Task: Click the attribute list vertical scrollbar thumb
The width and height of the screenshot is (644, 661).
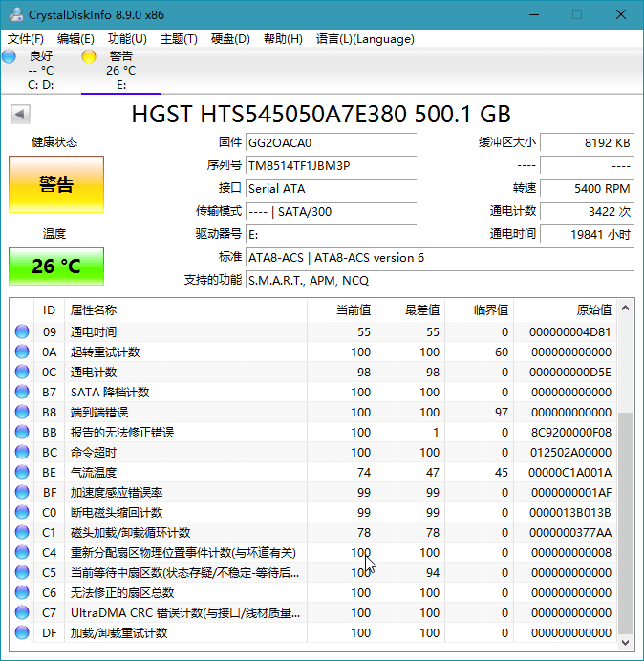Action: point(626,523)
